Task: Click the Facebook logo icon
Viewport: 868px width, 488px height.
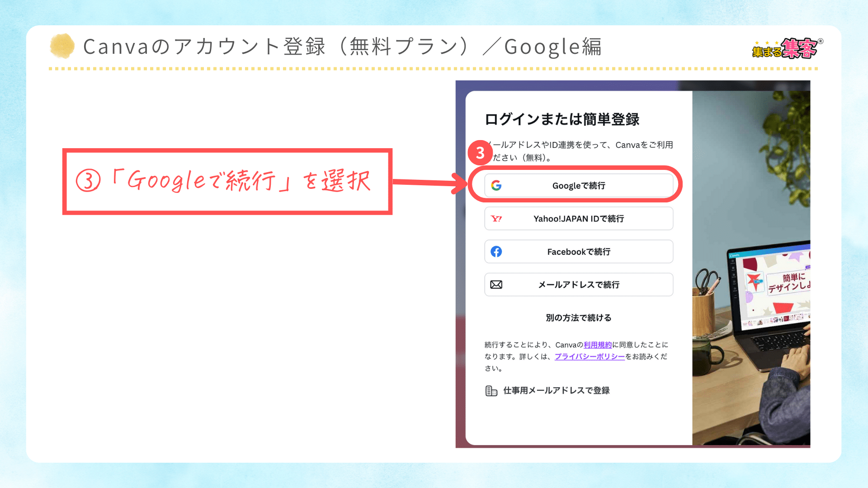Action: pyautogui.click(x=496, y=252)
